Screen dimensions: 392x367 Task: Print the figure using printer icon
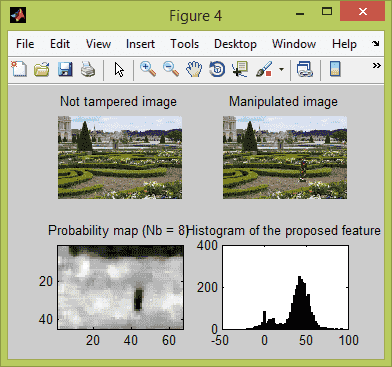tap(88, 69)
